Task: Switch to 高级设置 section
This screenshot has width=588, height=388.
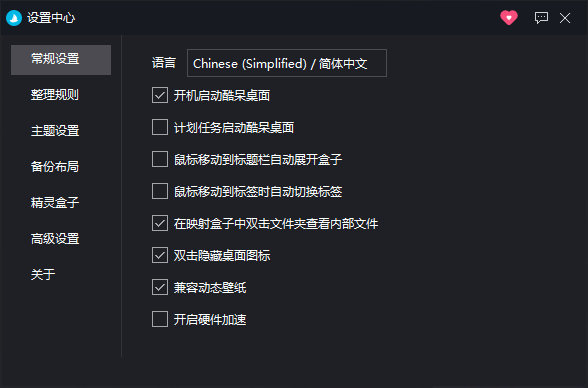Action: [x=55, y=238]
